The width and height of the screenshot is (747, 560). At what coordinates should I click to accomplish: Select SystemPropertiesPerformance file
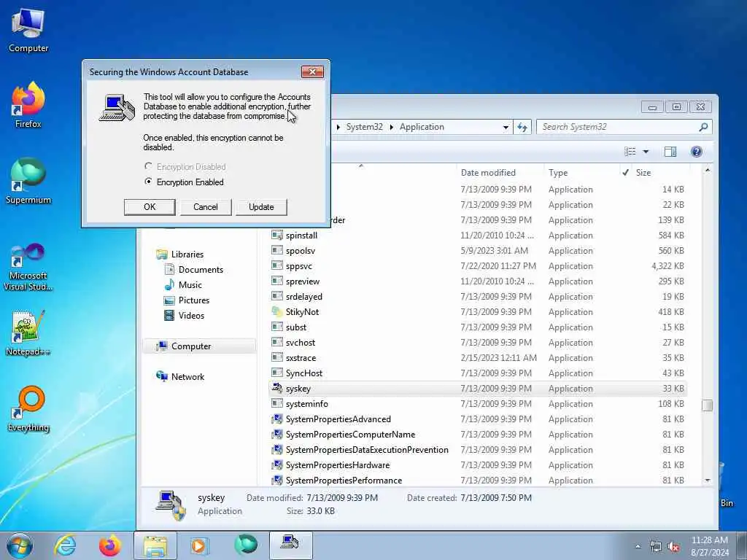(x=344, y=480)
